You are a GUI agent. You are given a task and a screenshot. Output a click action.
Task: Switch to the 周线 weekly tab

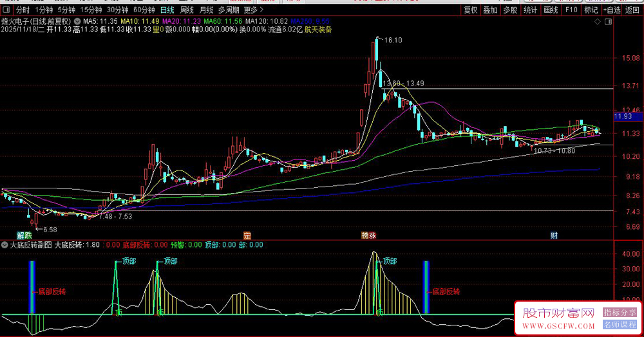click(187, 10)
